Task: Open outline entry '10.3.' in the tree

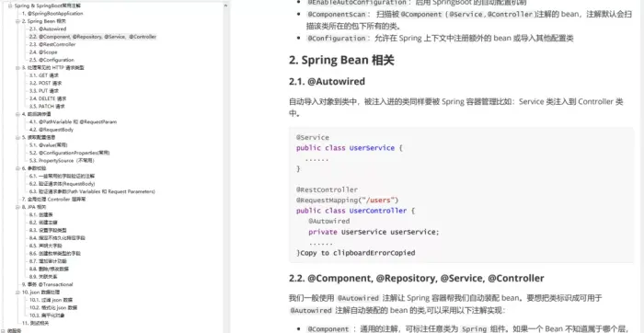Action: (x=47, y=316)
